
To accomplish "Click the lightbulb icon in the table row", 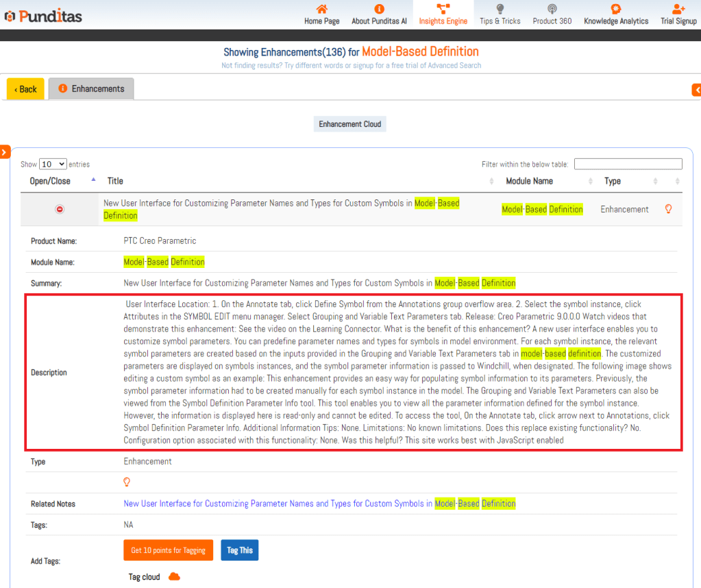I will [668, 209].
